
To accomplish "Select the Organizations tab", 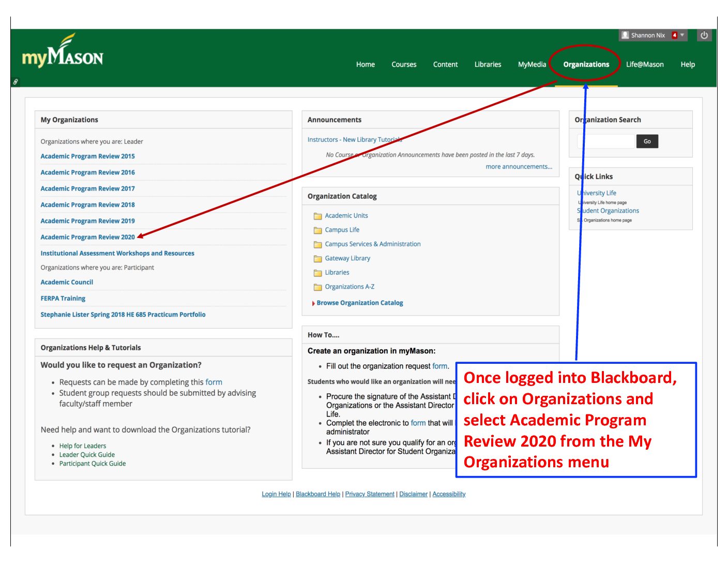I will (586, 65).
